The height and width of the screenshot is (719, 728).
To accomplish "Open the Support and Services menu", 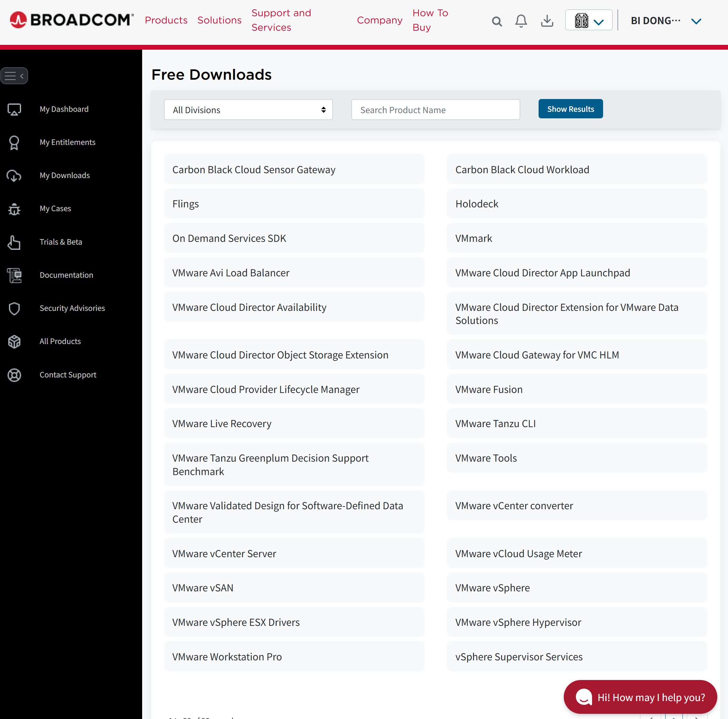I will click(281, 20).
